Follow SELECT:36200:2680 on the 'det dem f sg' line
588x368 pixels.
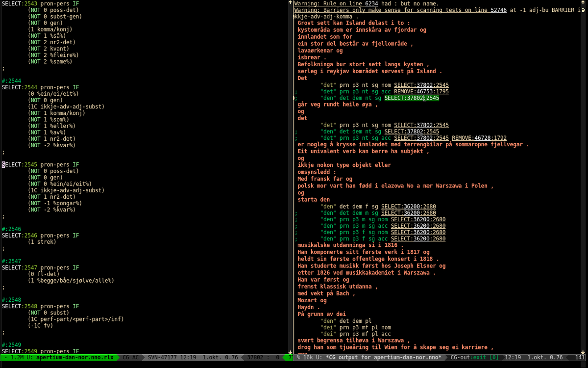point(408,207)
